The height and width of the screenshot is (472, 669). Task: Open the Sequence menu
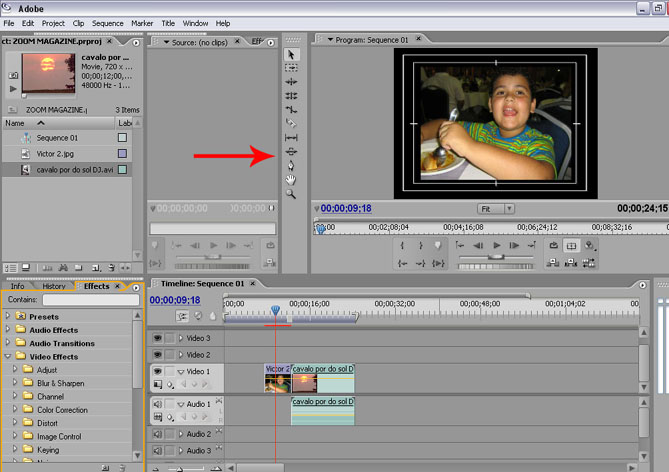pyautogui.click(x=107, y=23)
